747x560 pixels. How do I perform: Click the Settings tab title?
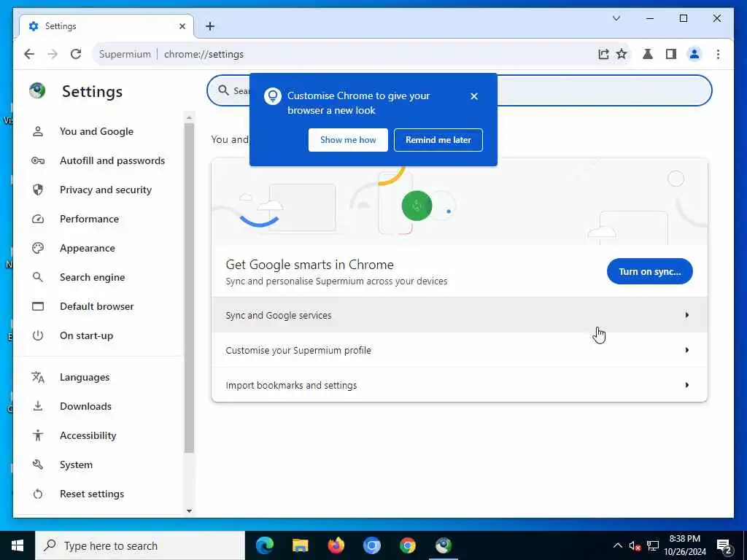[61, 26]
